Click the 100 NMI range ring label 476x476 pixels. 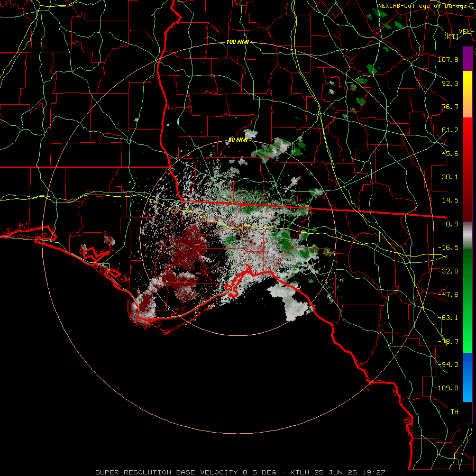click(x=237, y=42)
